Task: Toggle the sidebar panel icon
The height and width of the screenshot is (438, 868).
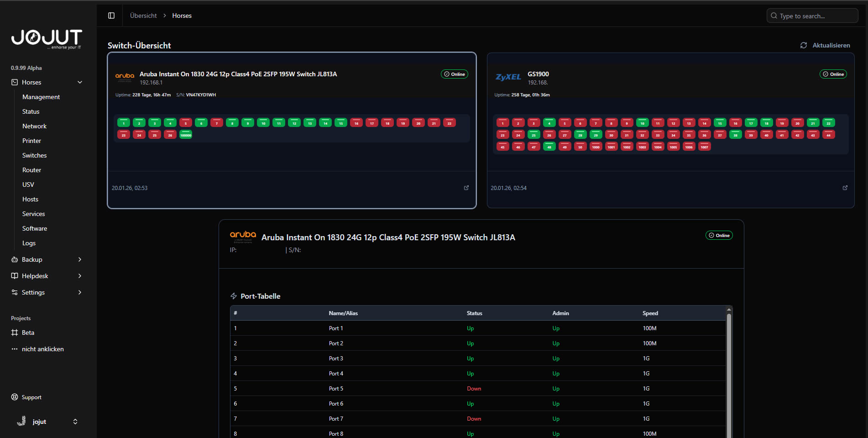Action: pos(111,16)
